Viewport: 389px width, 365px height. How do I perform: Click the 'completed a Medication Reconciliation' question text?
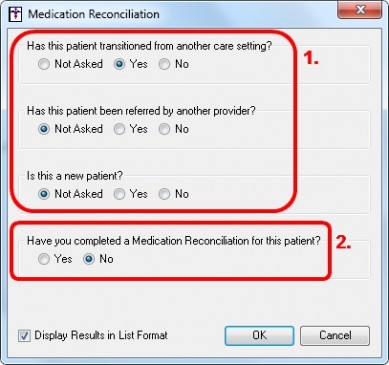point(173,241)
